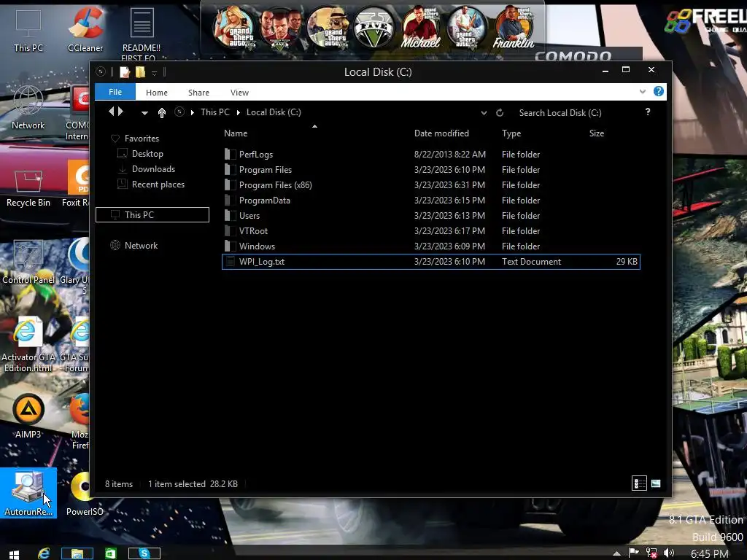Screen dimensions: 747x560
Task: Open Internet Explorer from the taskbar
Action: [44, 553]
